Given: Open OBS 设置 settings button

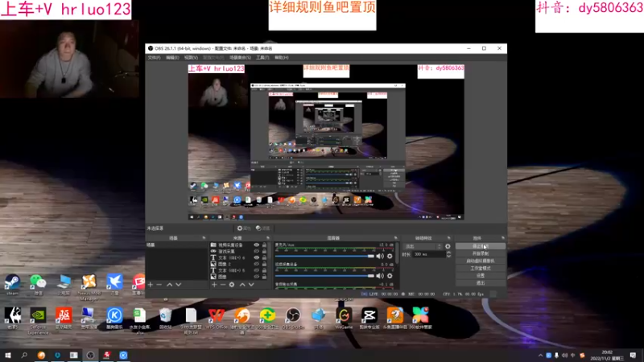Looking at the screenshot, I should [480, 275].
